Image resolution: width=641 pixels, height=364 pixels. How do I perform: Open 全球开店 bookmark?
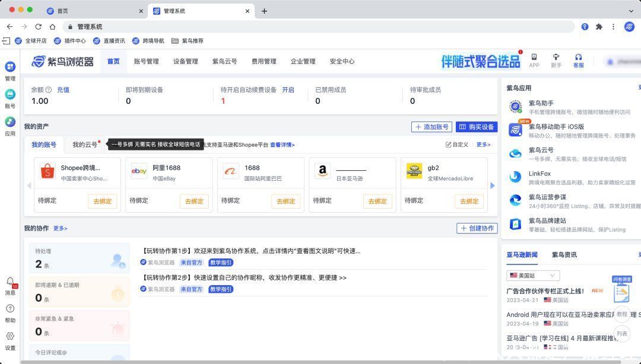31,41
